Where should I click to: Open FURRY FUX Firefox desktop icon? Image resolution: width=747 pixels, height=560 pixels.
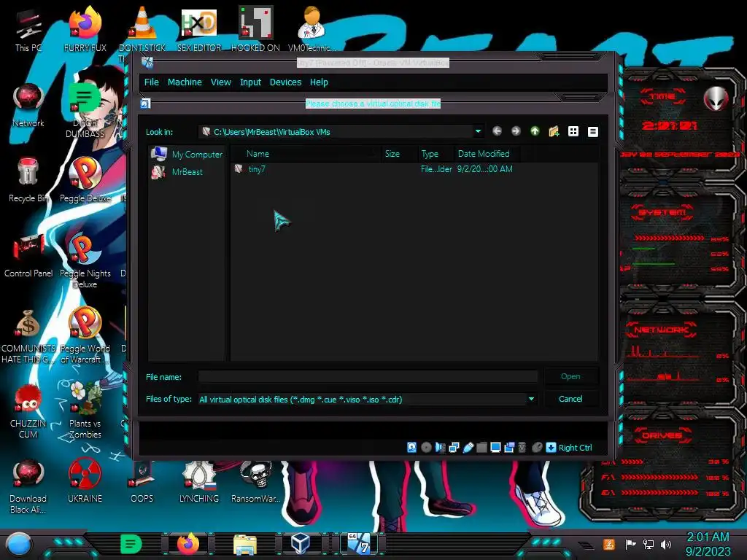click(x=85, y=28)
